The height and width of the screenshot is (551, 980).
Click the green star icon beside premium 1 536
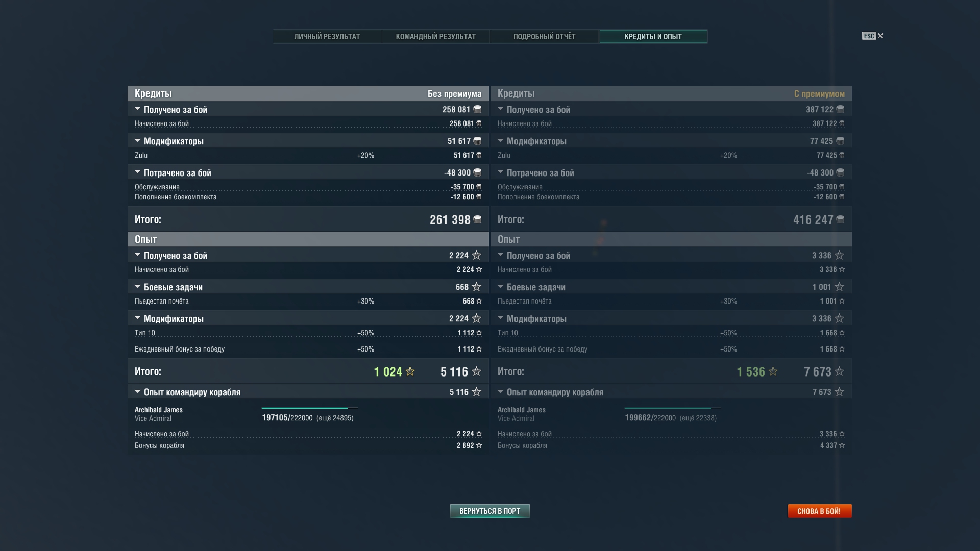coord(773,372)
